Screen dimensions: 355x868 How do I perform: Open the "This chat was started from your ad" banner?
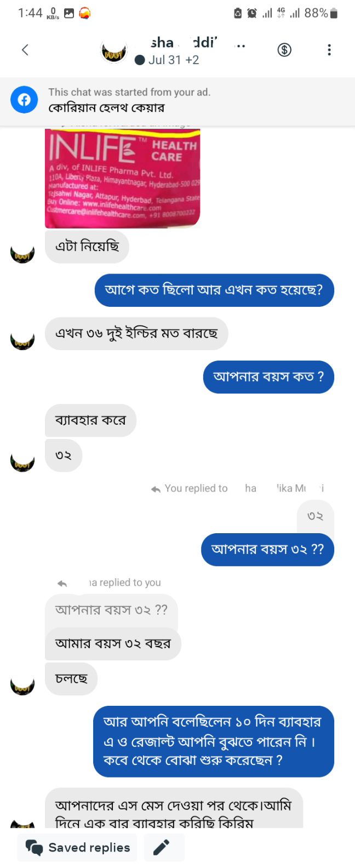click(129, 100)
